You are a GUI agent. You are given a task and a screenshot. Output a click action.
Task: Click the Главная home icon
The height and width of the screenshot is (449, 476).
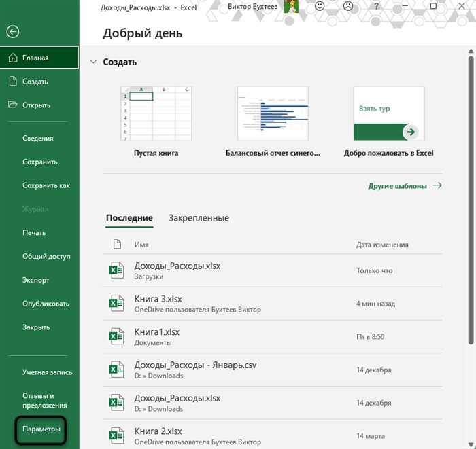pos(13,58)
